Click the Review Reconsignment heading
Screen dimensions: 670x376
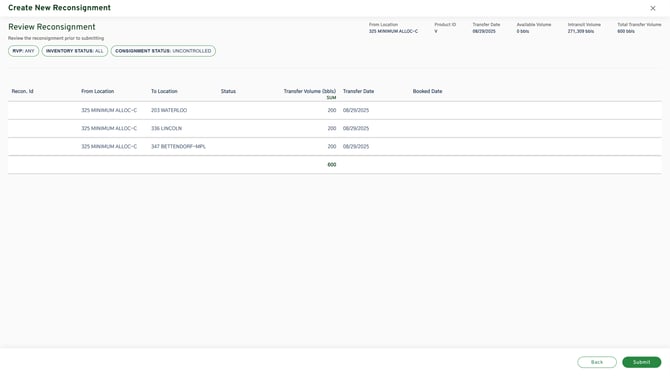tap(52, 27)
